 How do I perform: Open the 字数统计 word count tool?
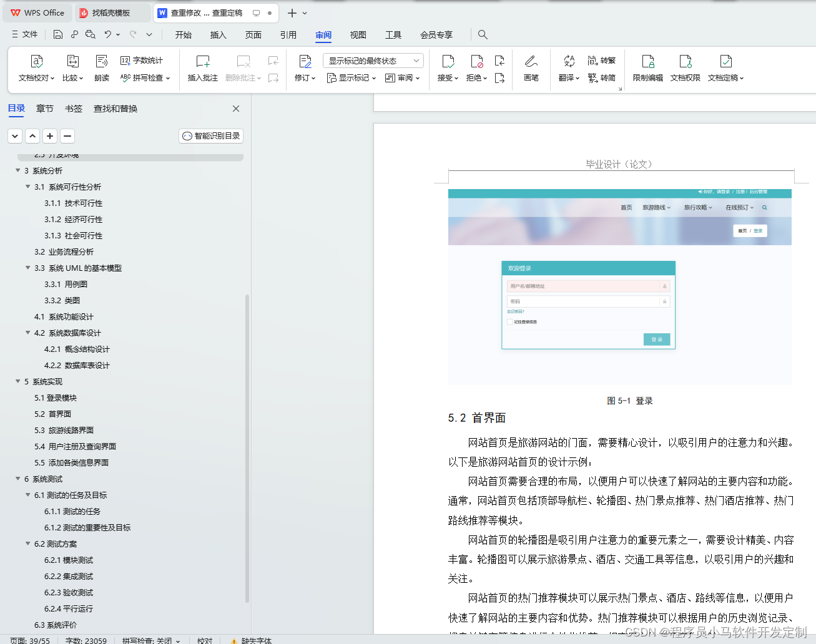point(135,60)
